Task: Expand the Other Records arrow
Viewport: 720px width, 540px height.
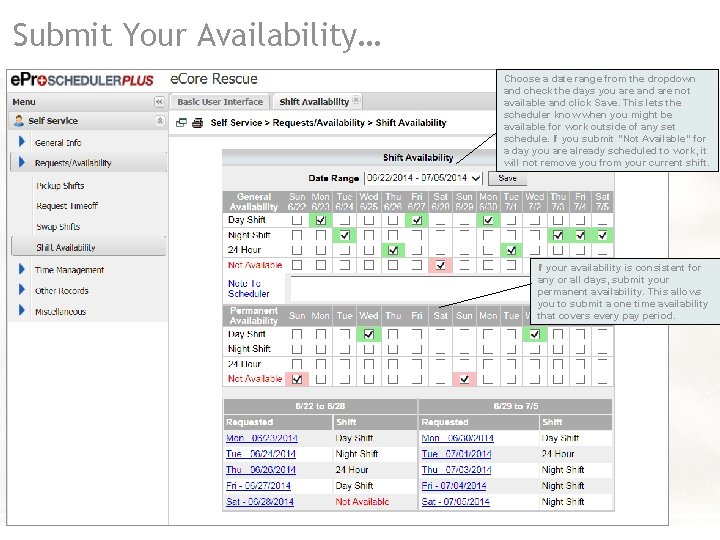Action: 22,290
